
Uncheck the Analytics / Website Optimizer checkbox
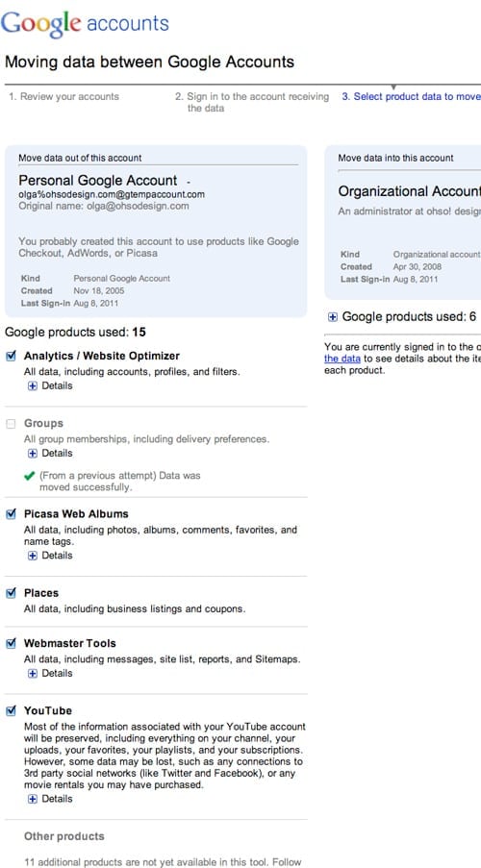11,356
